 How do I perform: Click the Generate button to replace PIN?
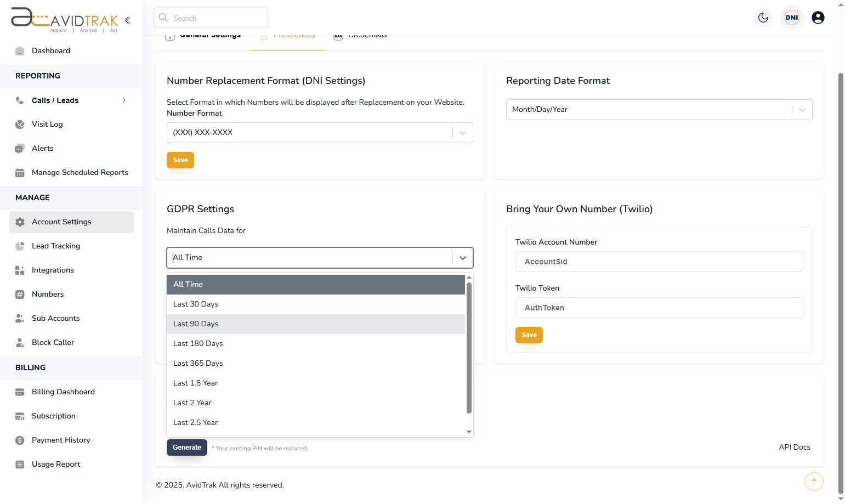(x=186, y=447)
